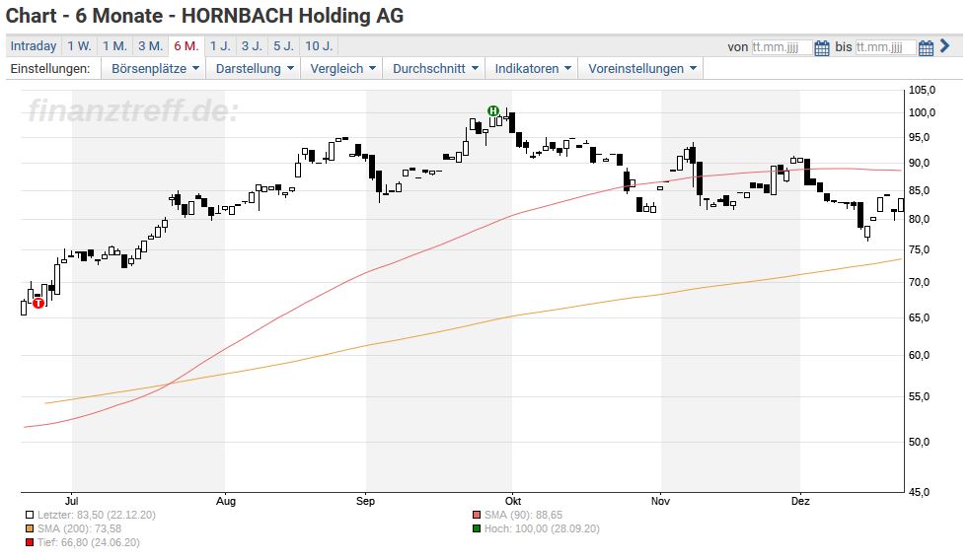Click the 'Nov' month label on axis

pyautogui.click(x=660, y=501)
